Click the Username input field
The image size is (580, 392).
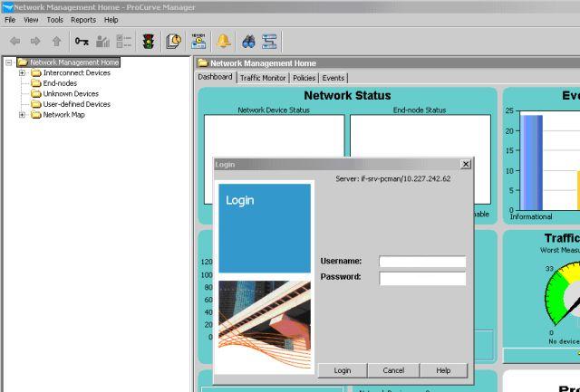pos(422,262)
